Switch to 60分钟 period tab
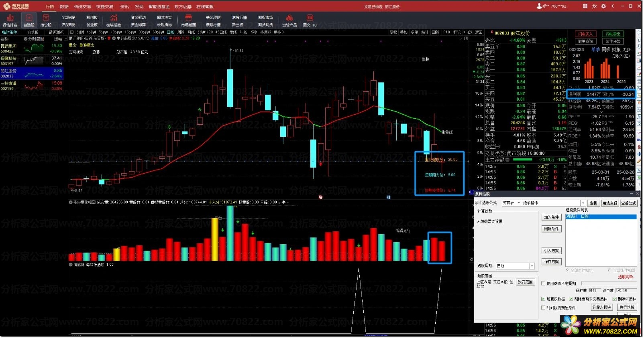 point(158,32)
